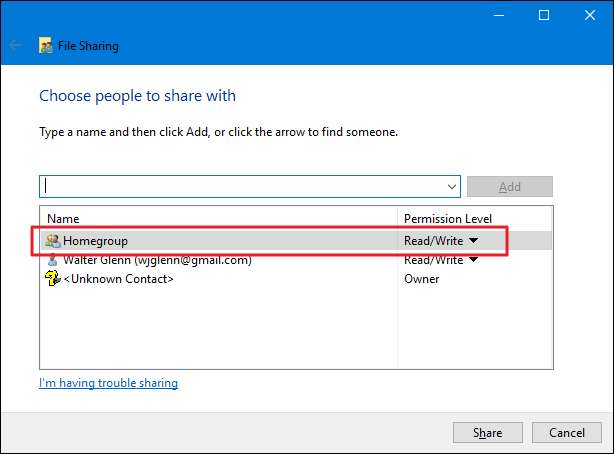Click the File Sharing title icon
Image resolution: width=614 pixels, height=454 pixels.
pyautogui.click(x=45, y=45)
